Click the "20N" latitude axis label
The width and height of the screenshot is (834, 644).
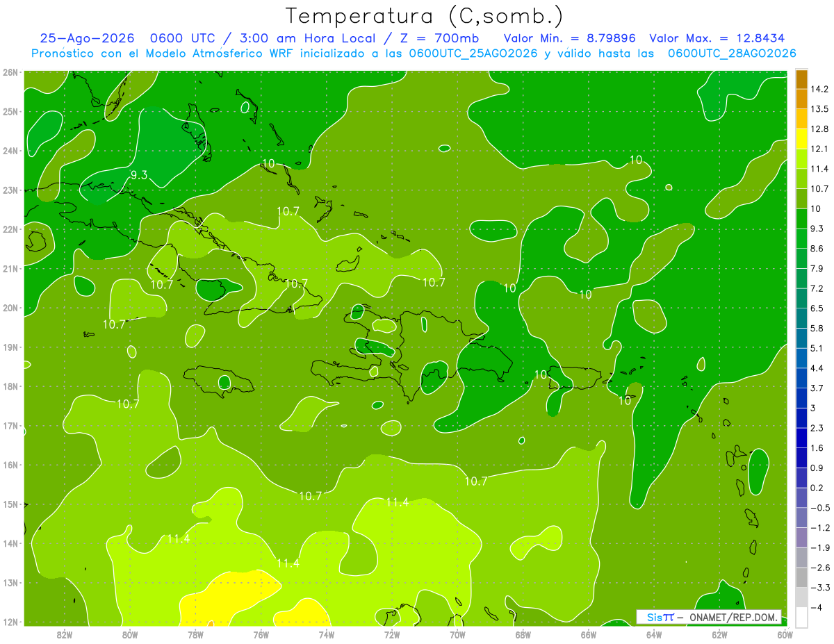click(10, 308)
